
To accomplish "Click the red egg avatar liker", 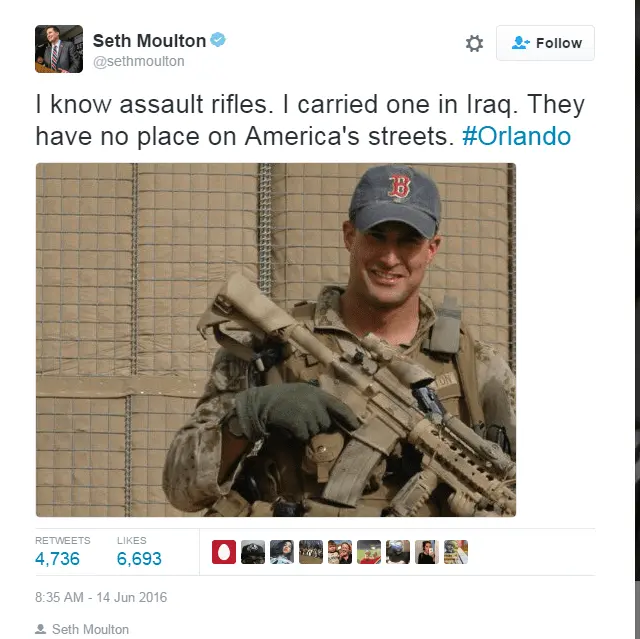I will click(224, 552).
